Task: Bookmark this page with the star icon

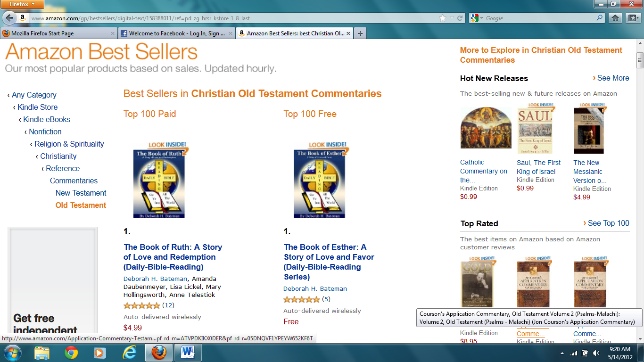Action: 442,18
